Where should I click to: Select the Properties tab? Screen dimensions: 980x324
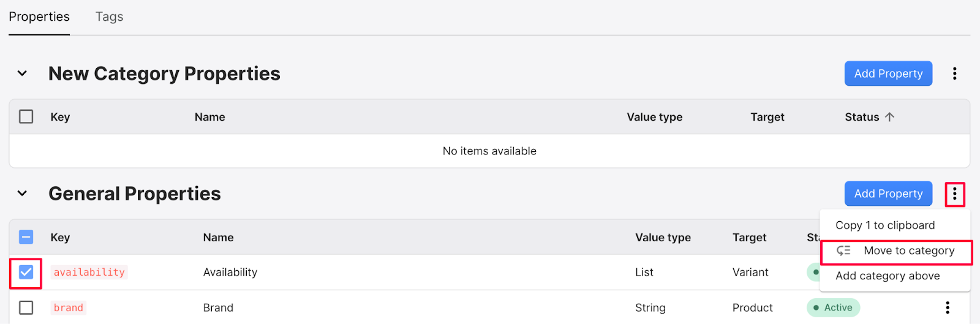click(39, 17)
